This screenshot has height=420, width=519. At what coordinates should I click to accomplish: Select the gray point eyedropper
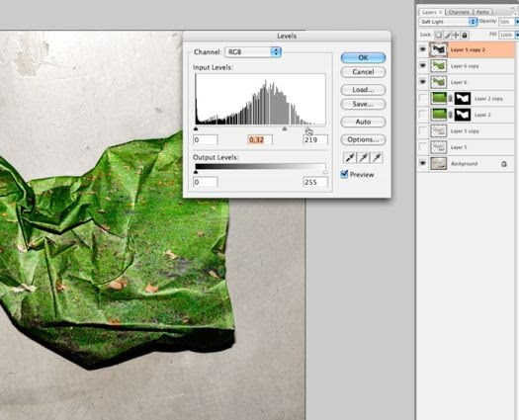364,158
